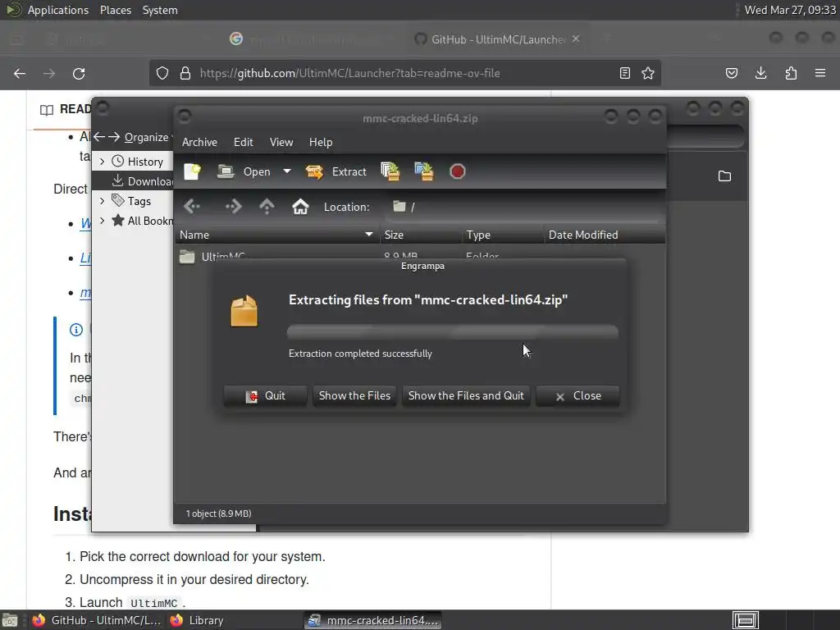This screenshot has width=840, height=630.
Task: Switch to GitHub Firefox window in taskbar
Action: pos(97,620)
